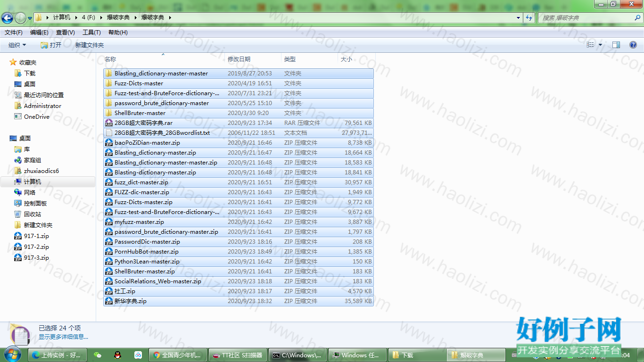Open the 文件(F) menu

(x=14, y=33)
